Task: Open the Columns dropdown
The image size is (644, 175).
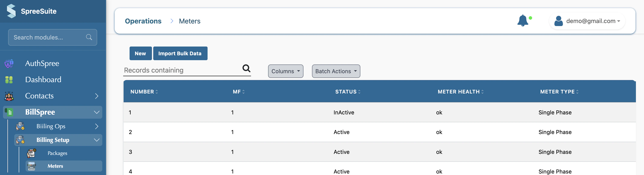Action: point(286,71)
